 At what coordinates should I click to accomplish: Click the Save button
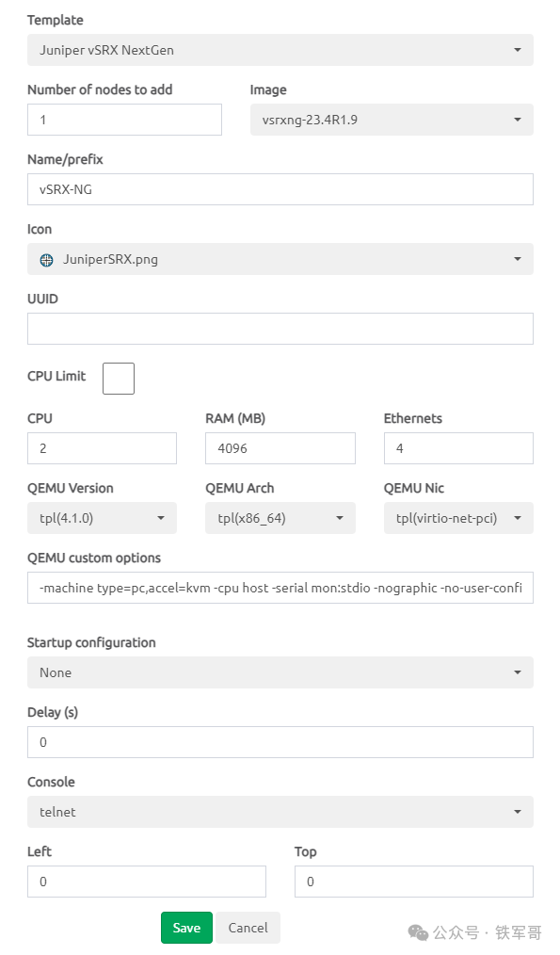pos(186,928)
